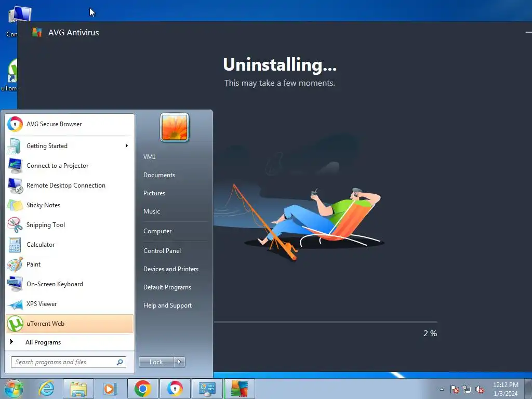Open the Calculator icon

point(15,245)
